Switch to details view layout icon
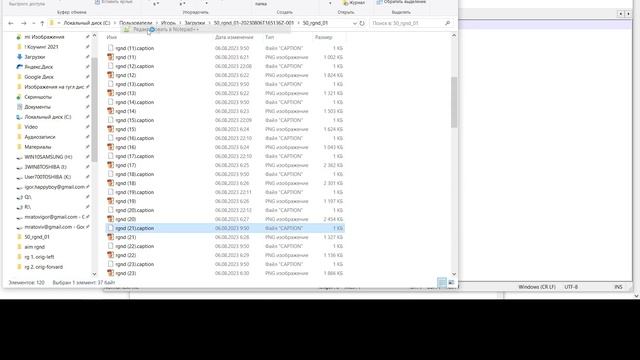Viewport: 640px width, 360px height. (x=442, y=282)
